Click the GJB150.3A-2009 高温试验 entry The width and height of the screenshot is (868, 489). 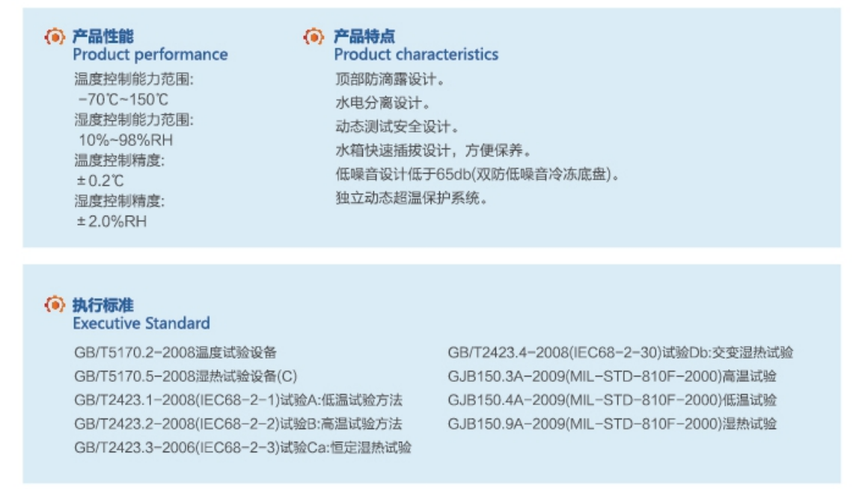pyautogui.click(x=612, y=377)
